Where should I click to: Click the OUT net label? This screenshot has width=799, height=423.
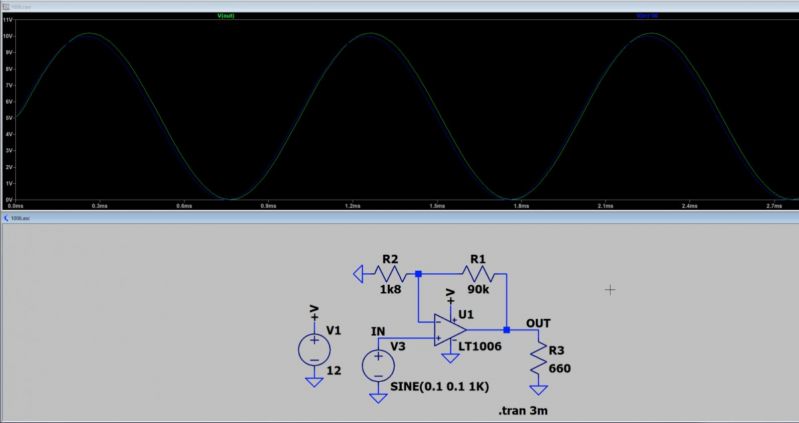coord(537,322)
